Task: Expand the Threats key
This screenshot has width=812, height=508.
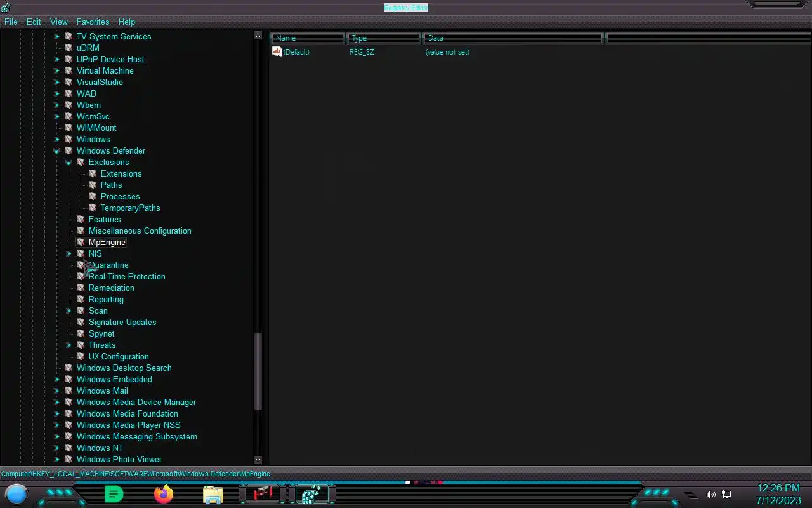Action: pyautogui.click(x=69, y=345)
